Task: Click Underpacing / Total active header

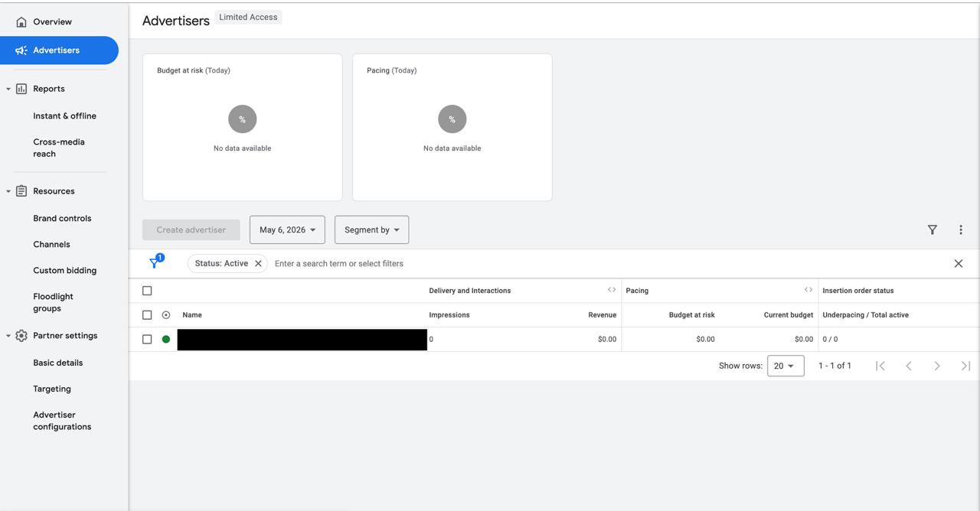Action: coord(865,315)
